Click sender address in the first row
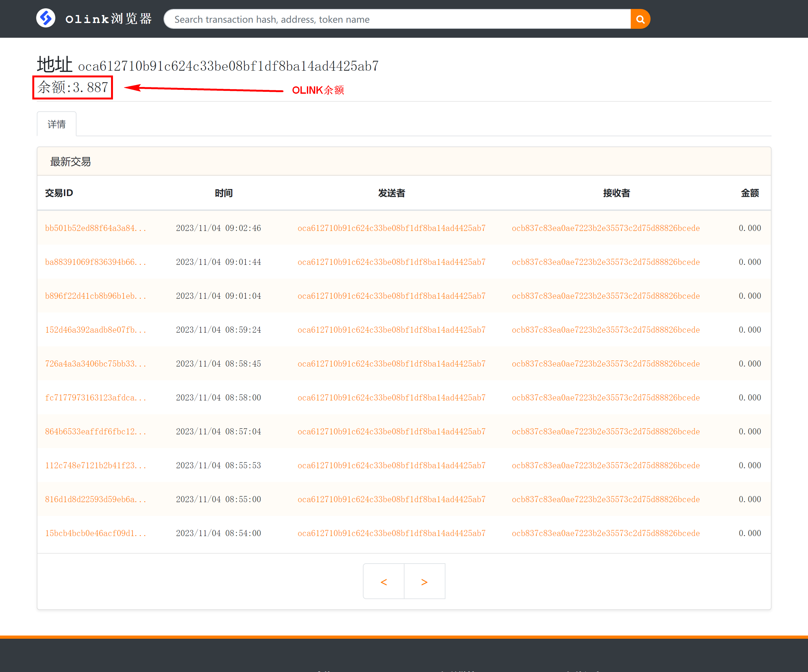This screenshot has height=672, width=808. tap(391, 228)
